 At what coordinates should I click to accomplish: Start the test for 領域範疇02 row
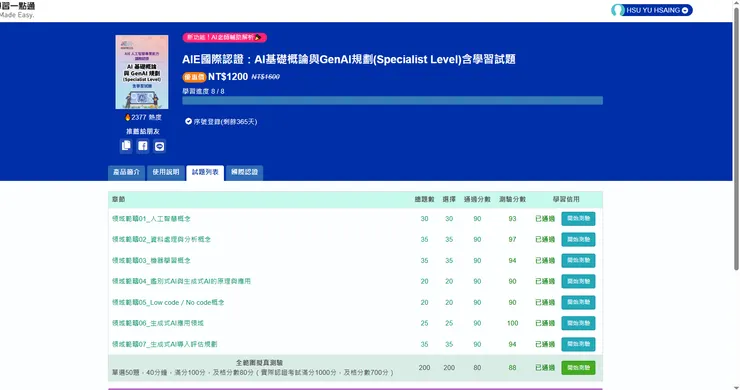click(578, 239)
